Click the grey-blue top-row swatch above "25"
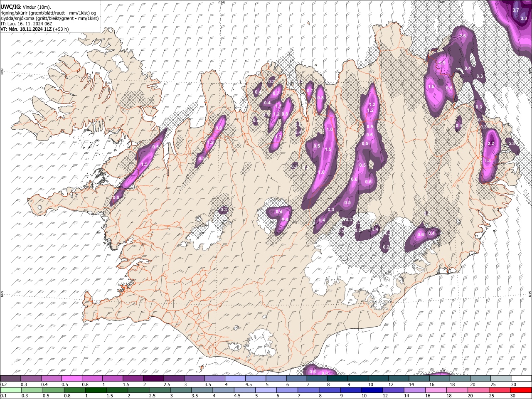This screenshot has height=399, width=532. click(x=501, y=379)
